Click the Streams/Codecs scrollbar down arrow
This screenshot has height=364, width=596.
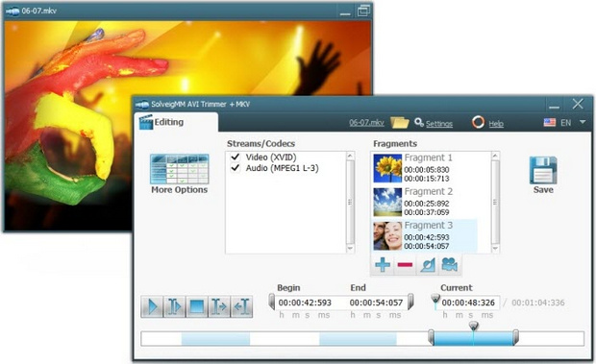coord(350,249)
